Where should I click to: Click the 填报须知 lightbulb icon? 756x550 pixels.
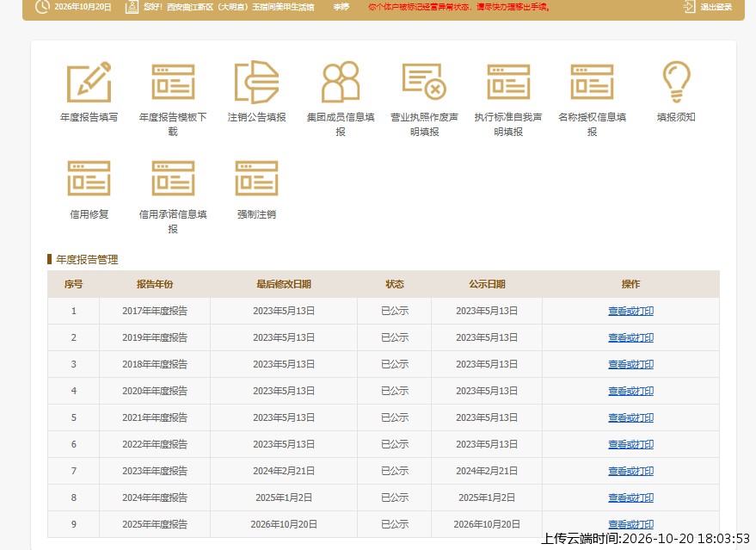pyautogui.click(x=677, y=82)
